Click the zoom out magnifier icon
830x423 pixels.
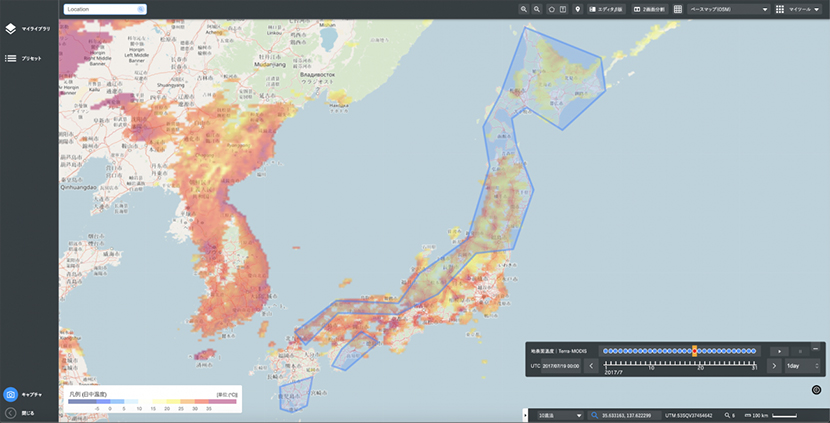[537, 9]
